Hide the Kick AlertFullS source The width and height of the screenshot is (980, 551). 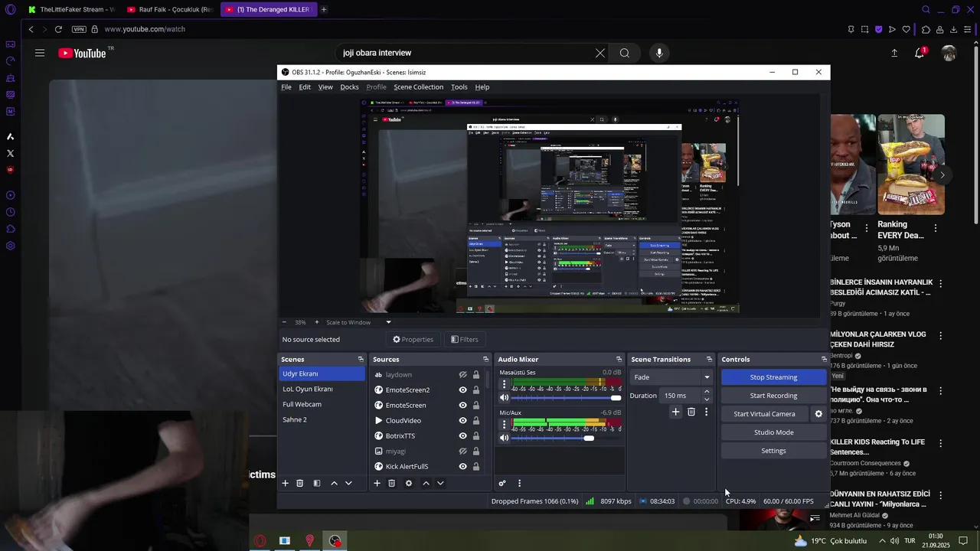[462, 467]
